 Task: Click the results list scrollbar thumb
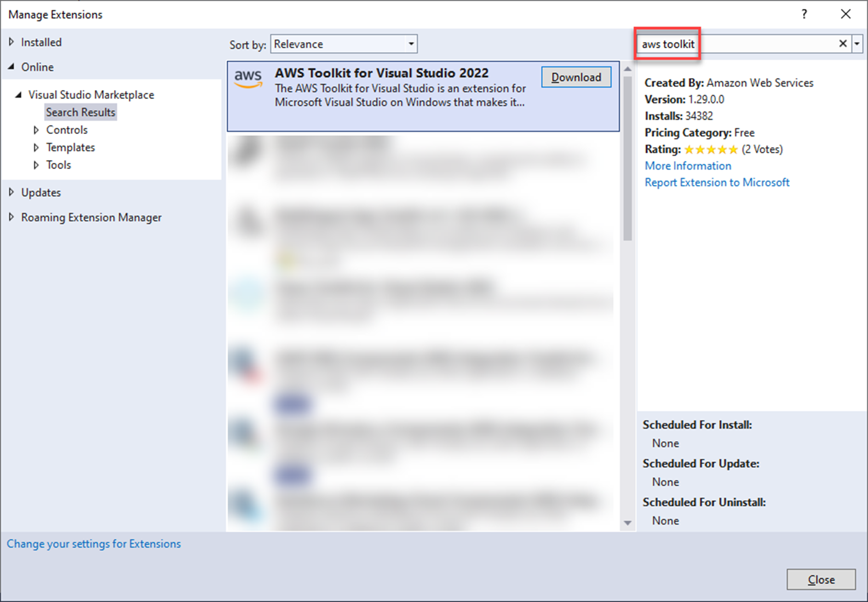pos(628,158)
